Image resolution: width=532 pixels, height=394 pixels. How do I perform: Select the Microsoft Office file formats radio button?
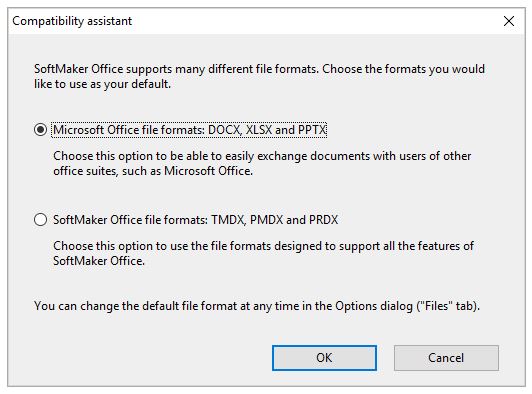[40, 130]
